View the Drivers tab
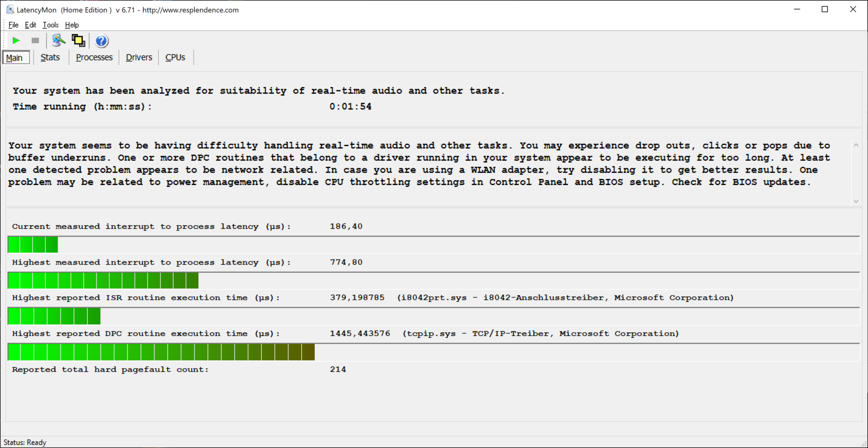 pyautogui.click(x=139, y=57)
